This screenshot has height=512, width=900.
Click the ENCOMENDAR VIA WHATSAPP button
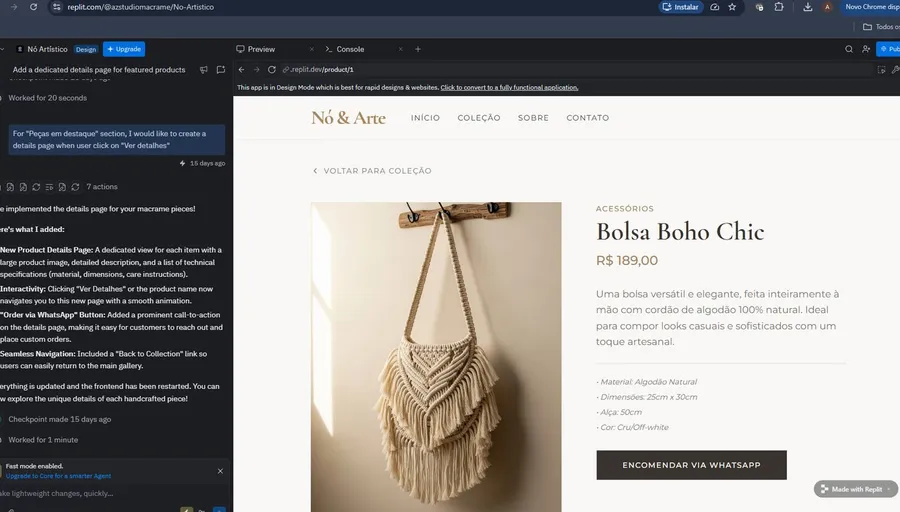[x=692, y=465]
